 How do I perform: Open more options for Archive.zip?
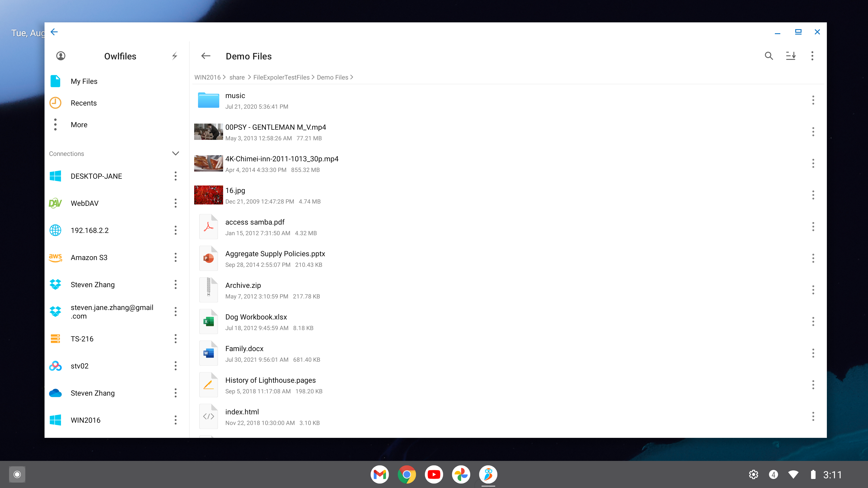[813, 290]
